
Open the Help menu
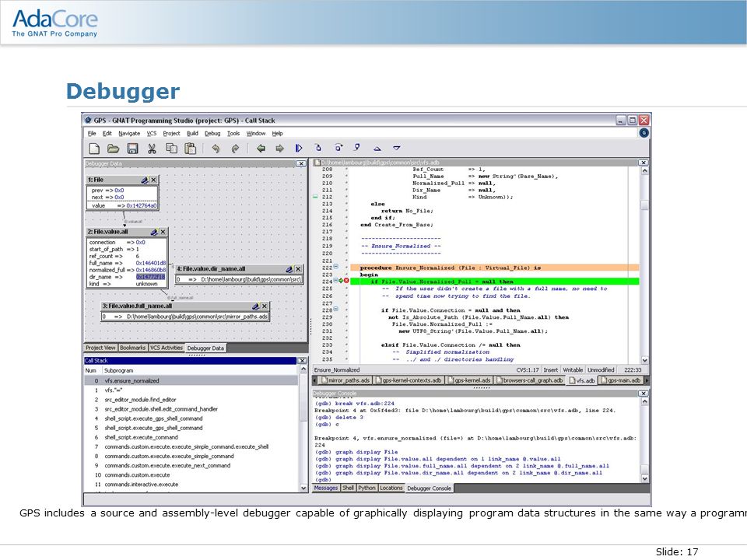click(x=277, y=133)
